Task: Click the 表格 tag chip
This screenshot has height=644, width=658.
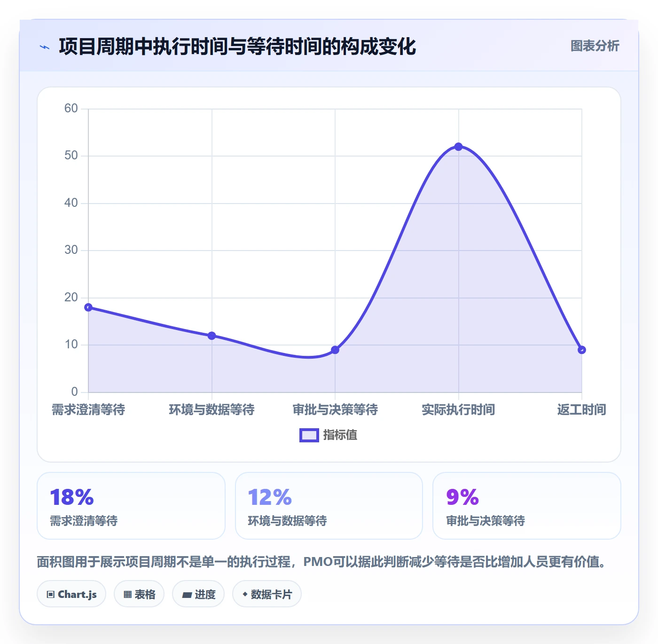Action: point(139,594)
